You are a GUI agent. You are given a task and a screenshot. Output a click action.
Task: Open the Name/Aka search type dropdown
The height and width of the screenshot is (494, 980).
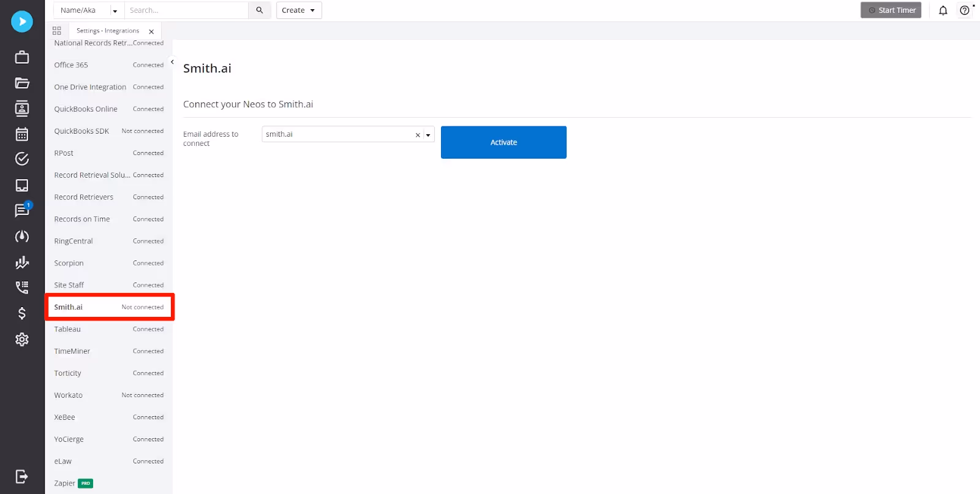pos(115,10)
